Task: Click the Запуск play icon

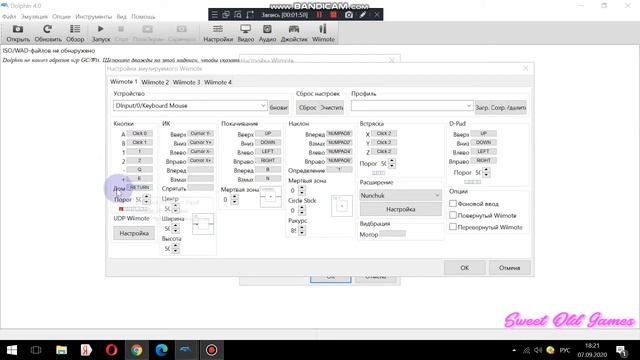Action: 101,33
